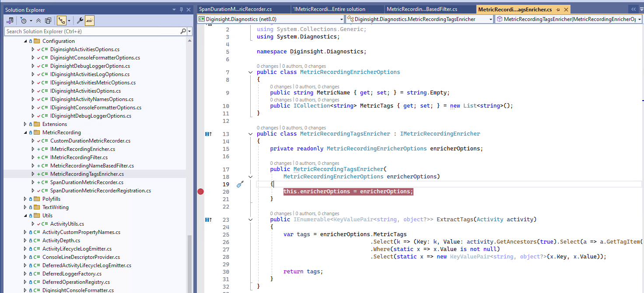Expand the Extensions folder
Image resolution: width=644 pixels, height=293 pixels.
[25, 124]
